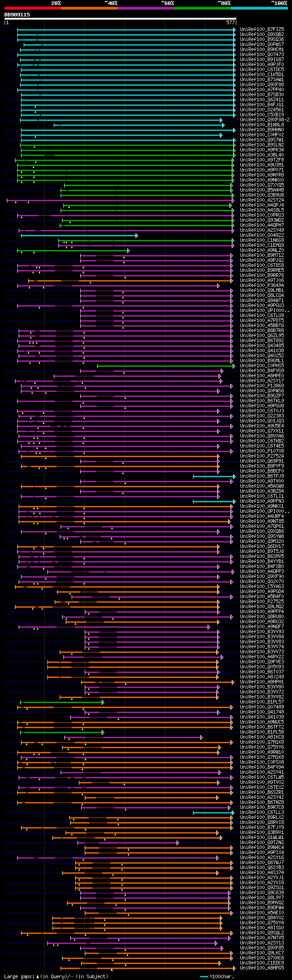The height and width of the screenshot is (980, 292).
Task: Select label UniRef100_O04822
Action: click(x=262, y=235)
